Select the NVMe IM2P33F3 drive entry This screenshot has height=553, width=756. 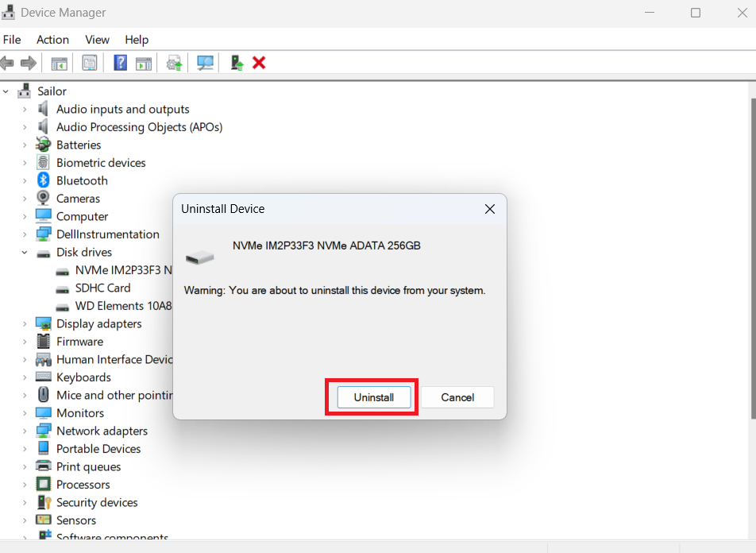coord(123,270)
